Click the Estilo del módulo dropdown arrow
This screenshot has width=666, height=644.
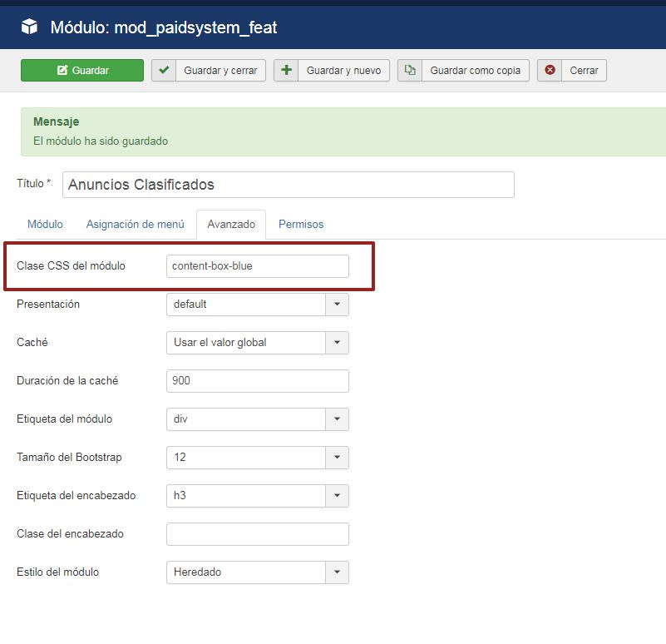pos(338,572)
